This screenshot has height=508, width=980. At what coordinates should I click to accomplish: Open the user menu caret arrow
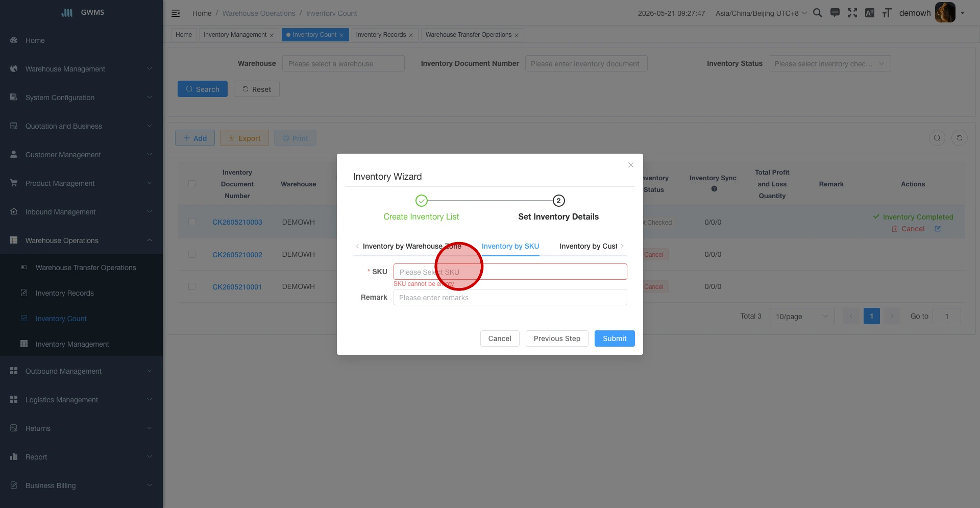963,13
